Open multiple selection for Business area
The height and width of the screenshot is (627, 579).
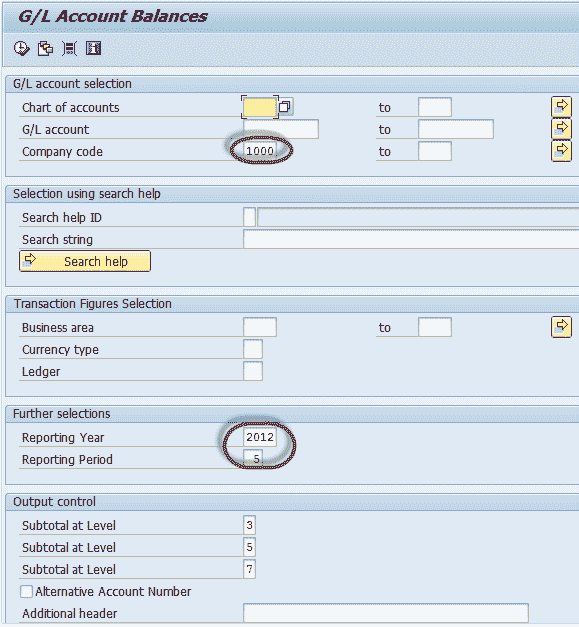coord(561,327)
